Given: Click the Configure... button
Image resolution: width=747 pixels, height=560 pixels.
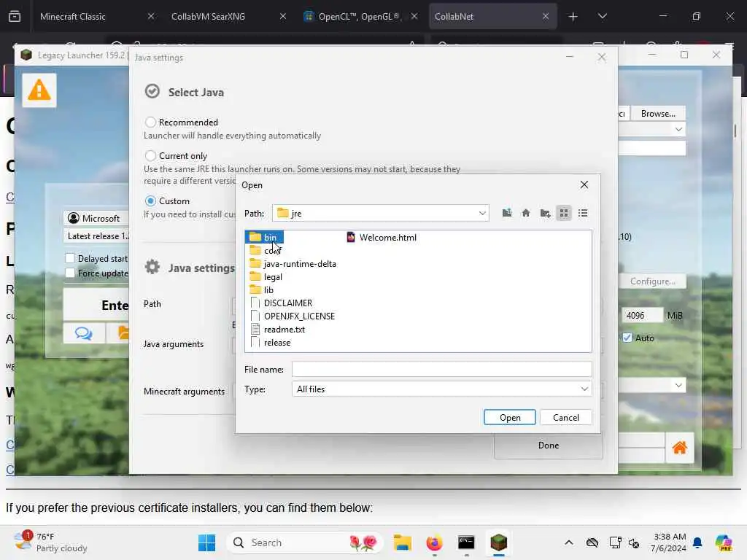Looking at the screenshot, I should (x=653, y=281).
